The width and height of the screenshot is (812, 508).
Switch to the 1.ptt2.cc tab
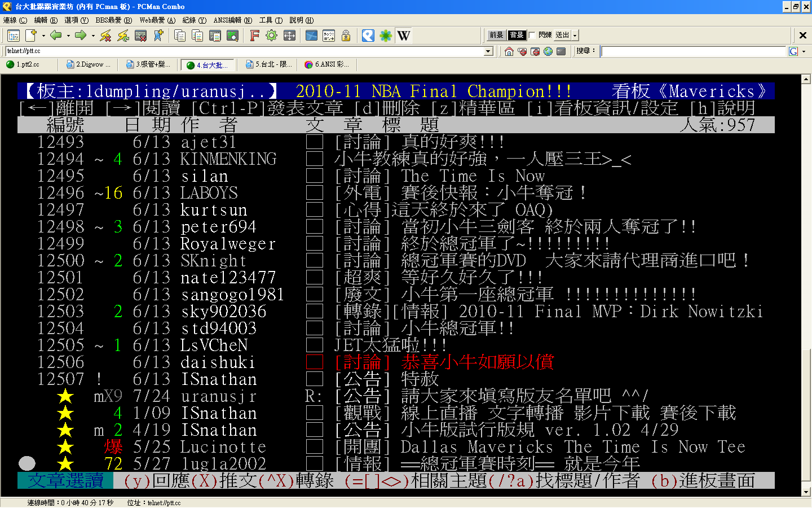[x=28, y=64]
